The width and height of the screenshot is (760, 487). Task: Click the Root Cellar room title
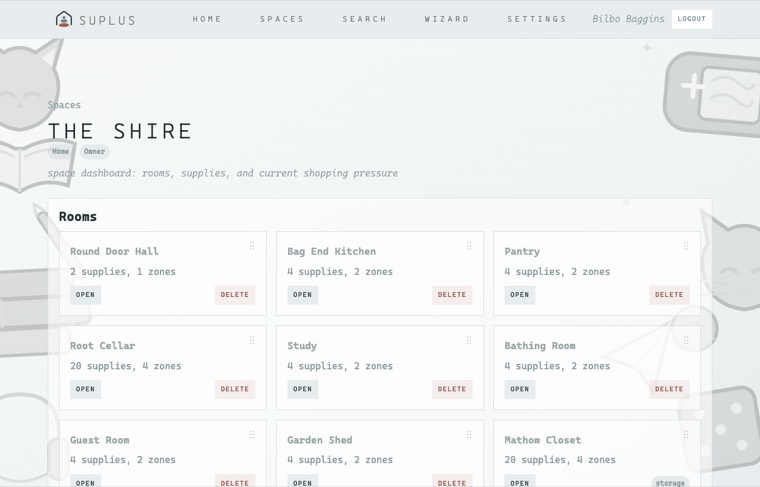pos(103,346)
